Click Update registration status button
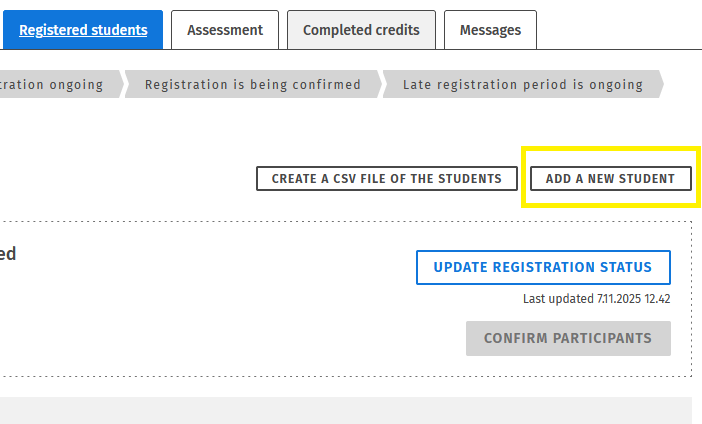This screenshot has width=702, height=424. tap(543, 268)
